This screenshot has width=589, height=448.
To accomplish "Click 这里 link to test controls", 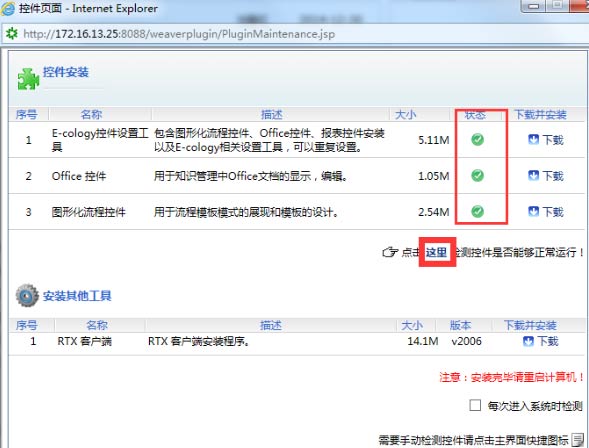I will (436, 252).
